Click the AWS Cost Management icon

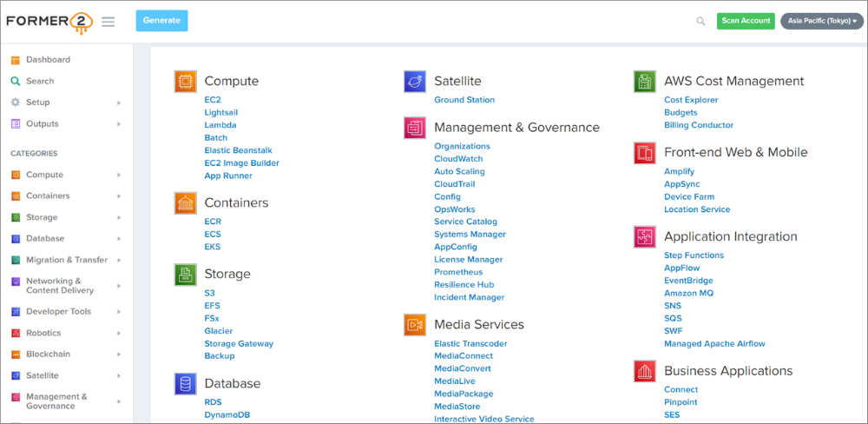[x=644, y=82]
